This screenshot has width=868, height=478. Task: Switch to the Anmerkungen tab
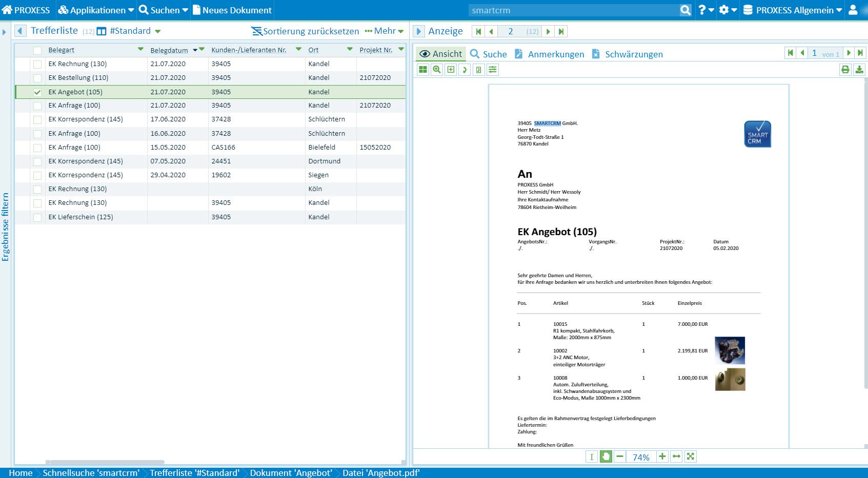pos(556,54)
